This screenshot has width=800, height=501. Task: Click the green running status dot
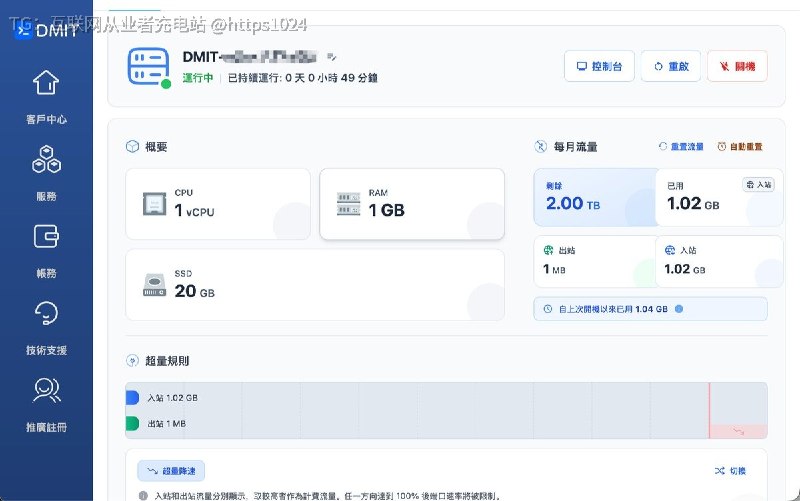pos(166,84)
